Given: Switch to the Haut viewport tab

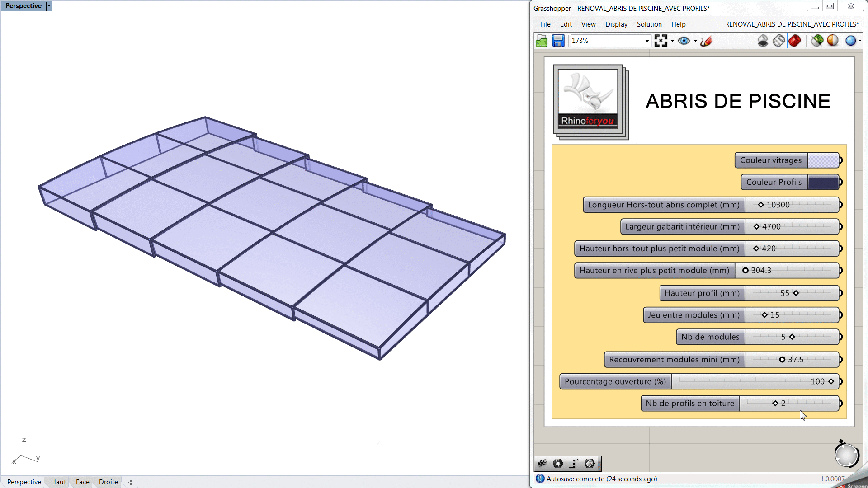Looking at the screenshot, I should pyautogui.click(x=58, y=482).
